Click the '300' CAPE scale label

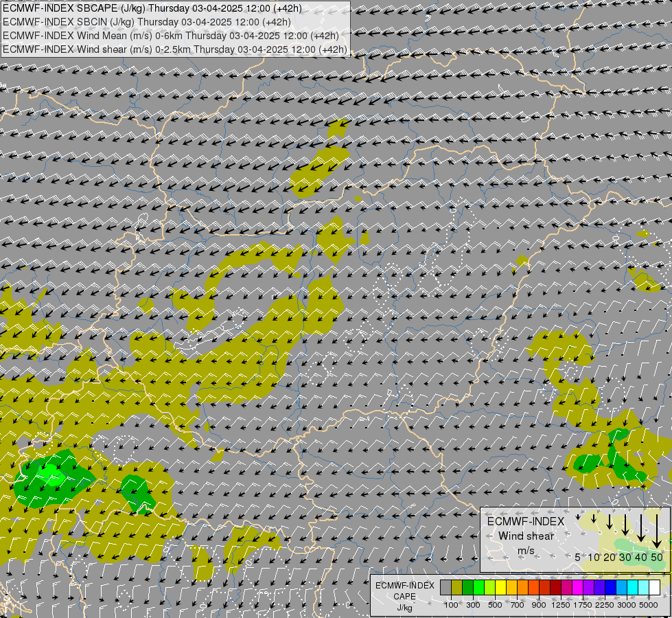(473, 605)
